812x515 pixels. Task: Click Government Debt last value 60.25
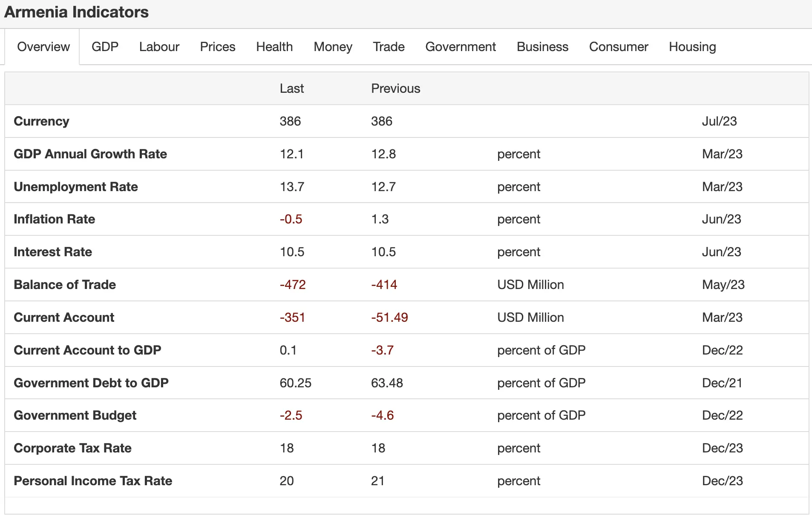coord(296,383)
